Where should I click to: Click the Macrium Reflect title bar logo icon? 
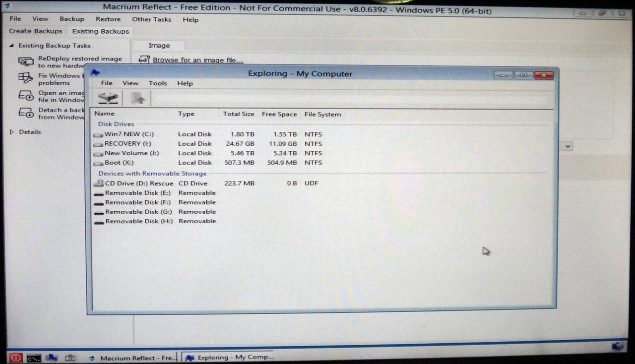pos(7,6)
